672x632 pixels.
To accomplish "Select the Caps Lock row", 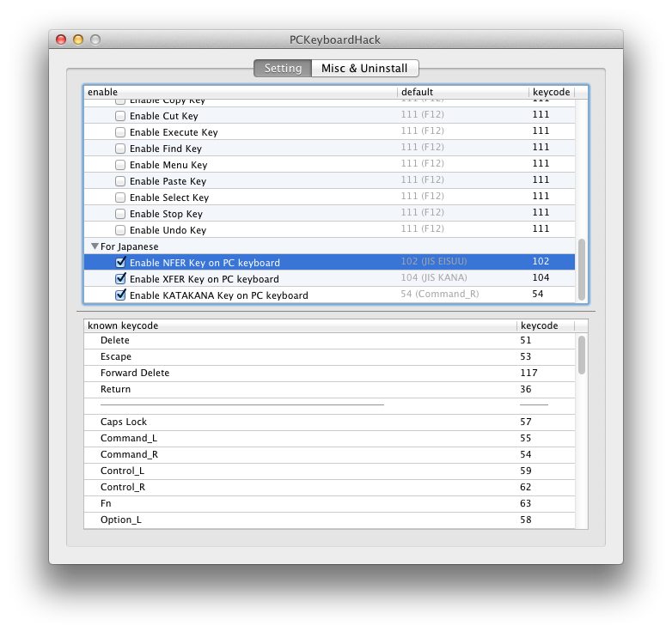I will click(x=329, y=422).
